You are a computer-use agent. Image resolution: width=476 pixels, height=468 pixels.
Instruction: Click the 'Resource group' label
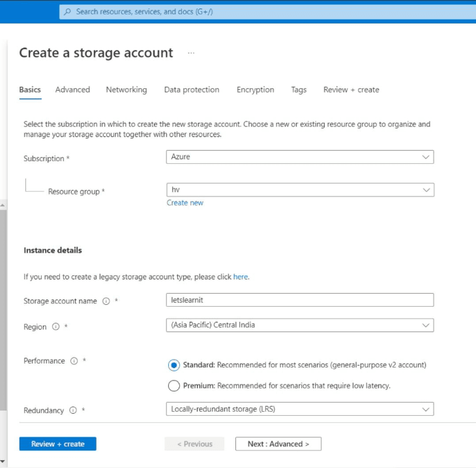(74, 191)
